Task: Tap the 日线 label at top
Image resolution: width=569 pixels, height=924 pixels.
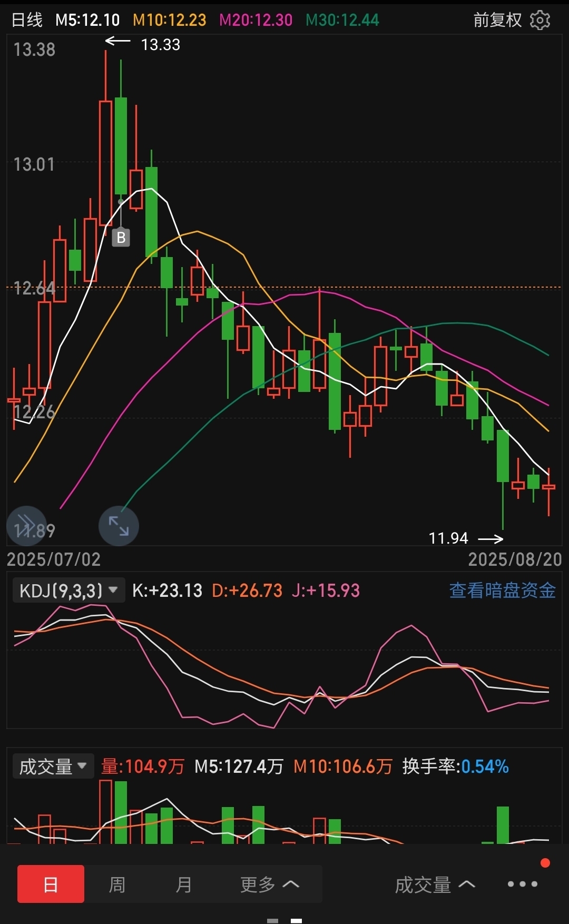Action: (27, 20)
